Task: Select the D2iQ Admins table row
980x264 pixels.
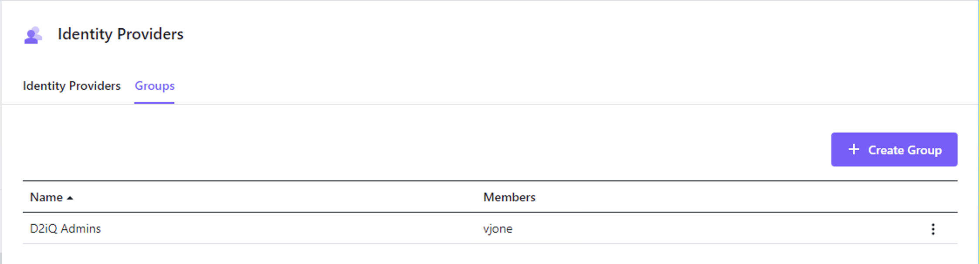Action: [x=490, y=228]
